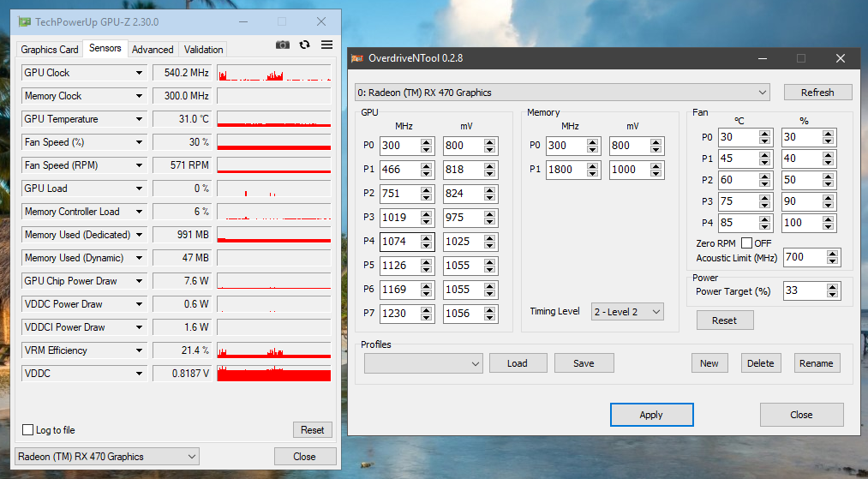Click the GPU-Z refresh arrows icon
The height and width of the screenshot is (479, 868).
click(x=304, y=45)
